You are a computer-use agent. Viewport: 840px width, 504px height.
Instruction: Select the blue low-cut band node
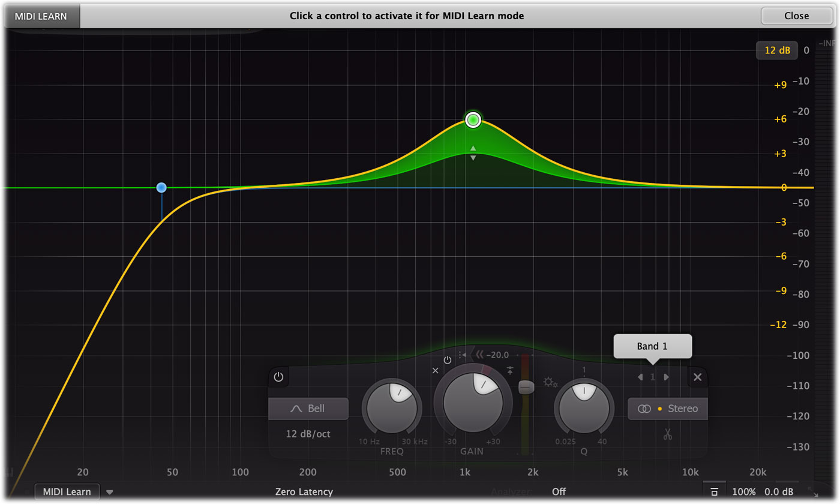(x=161, y=188)
